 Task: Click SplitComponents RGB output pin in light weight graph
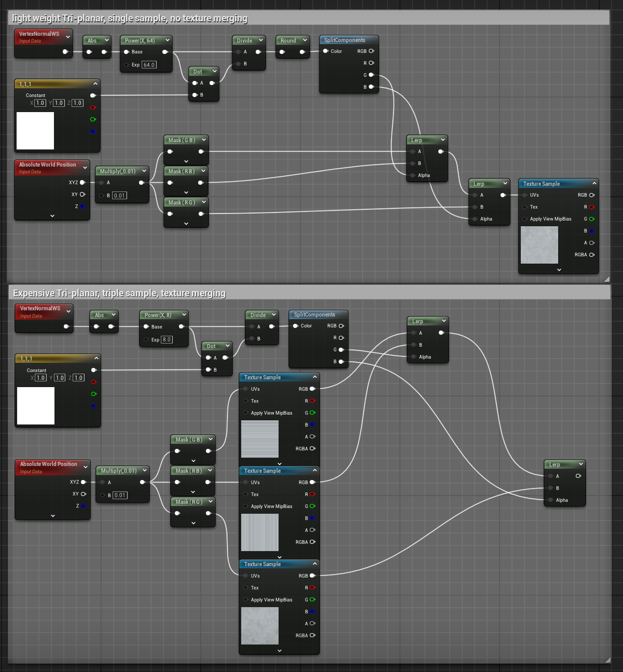click(x=371, y=51)
